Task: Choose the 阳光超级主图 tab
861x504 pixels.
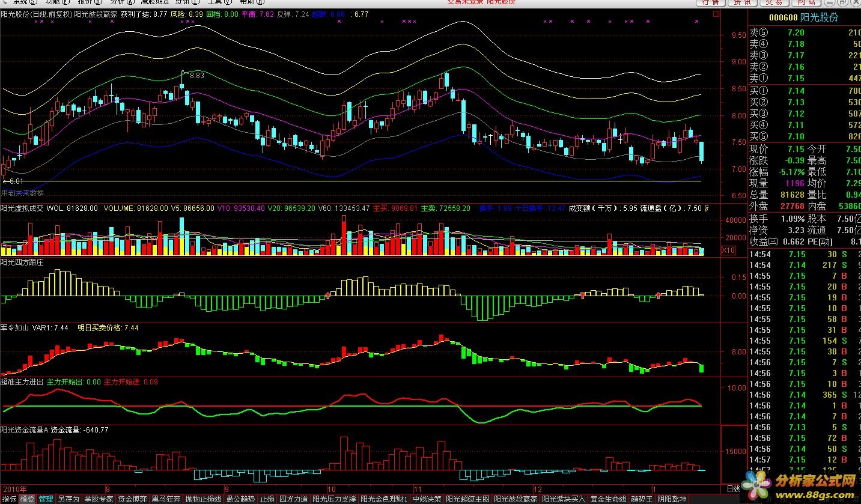Action: pyautogui.click(x=468, y=499)
